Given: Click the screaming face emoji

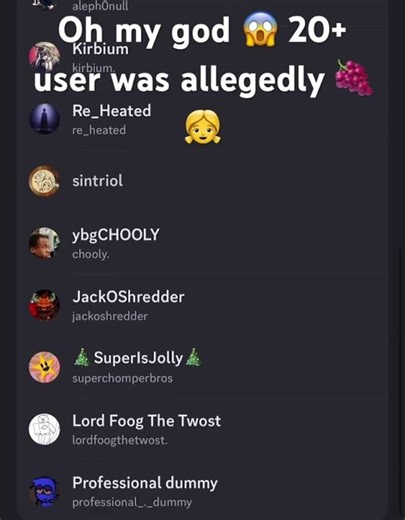Looking at the screenshot, I should pos(260,29).
